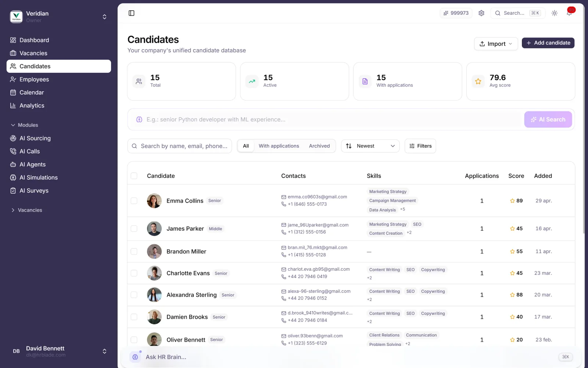
Task: Click the magnifier icon in candidate search box
Action: tap(135, 146)
